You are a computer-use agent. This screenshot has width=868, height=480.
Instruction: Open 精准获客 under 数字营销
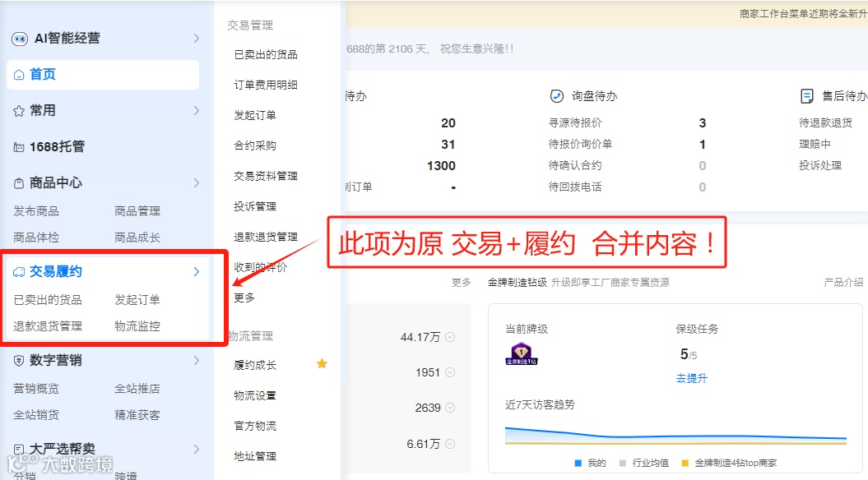(137, 415)
